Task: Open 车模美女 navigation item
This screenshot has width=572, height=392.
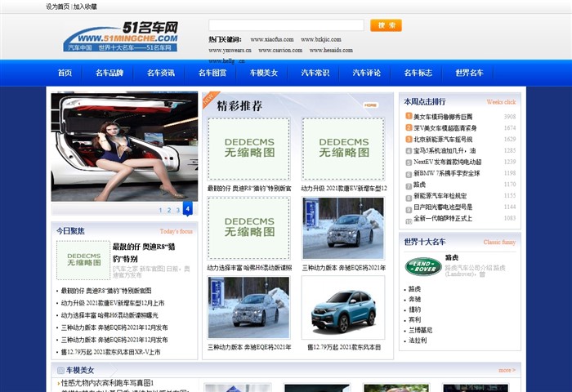Action: click(264, 73)
